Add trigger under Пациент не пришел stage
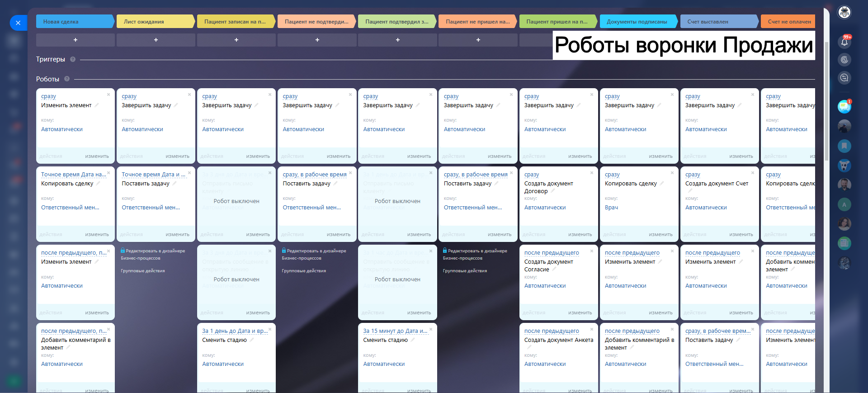The height and width of the screenshot is (393, 868). tap(478, 40)
